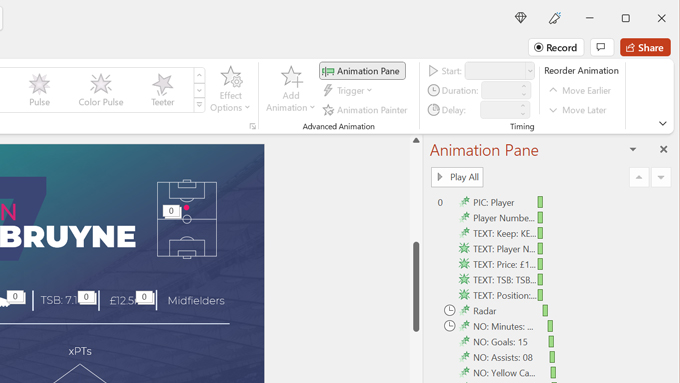680x383 pixels.
Task: Click the reorder up arrow in the pane
Action: click(x=639, y=177)
